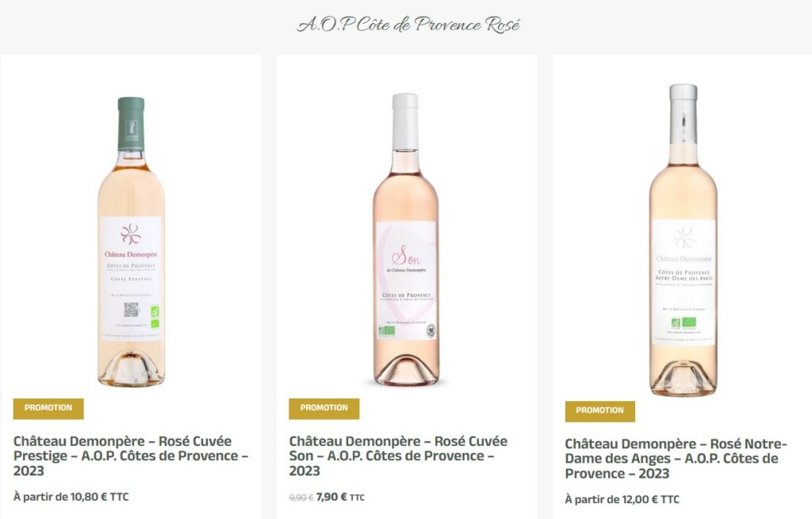Click the organic logos on Notre-Dame des Anges label
Image resolution: width=812 pixels, height=519 pixels.
(x=683, y=322)
